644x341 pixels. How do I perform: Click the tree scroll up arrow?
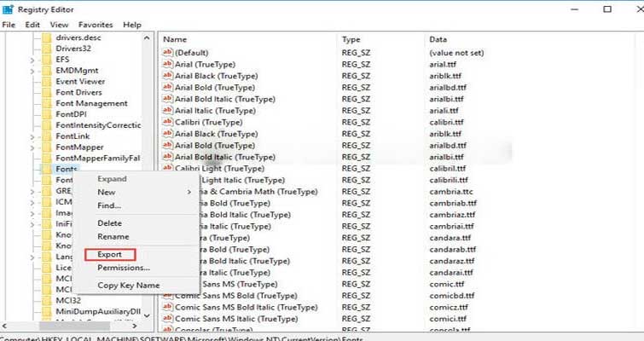[x=147, y=38]
